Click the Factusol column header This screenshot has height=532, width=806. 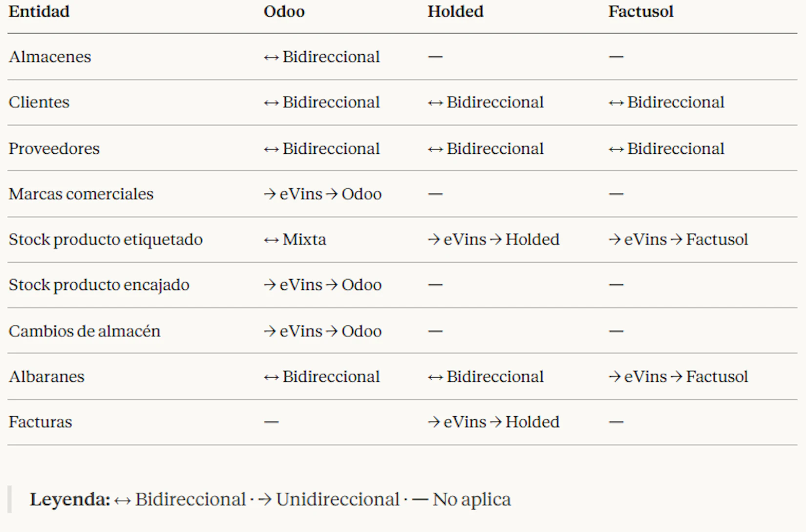click(x=640, y=11)
